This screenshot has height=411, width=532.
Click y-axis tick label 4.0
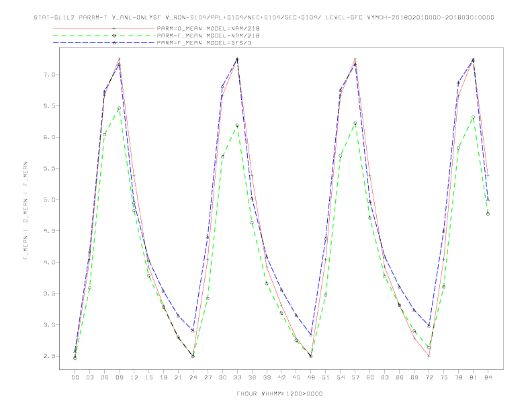tap(50, 262)
